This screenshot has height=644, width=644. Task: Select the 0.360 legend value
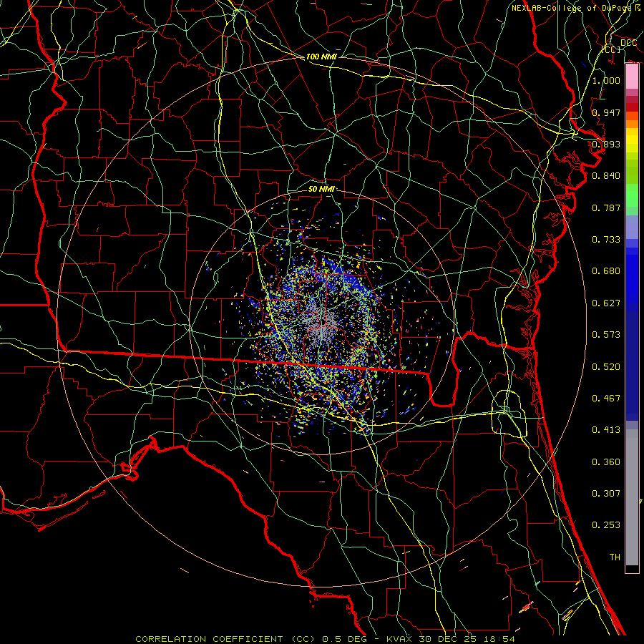point(606,462)
